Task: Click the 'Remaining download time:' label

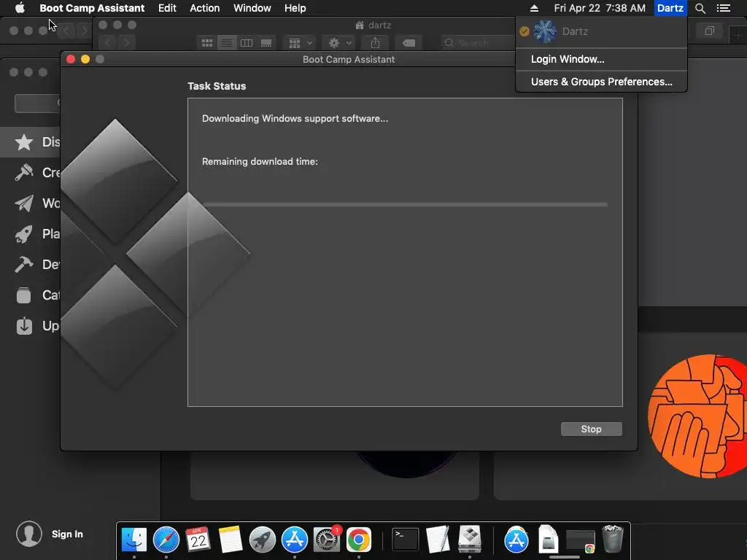Action: 260,161
